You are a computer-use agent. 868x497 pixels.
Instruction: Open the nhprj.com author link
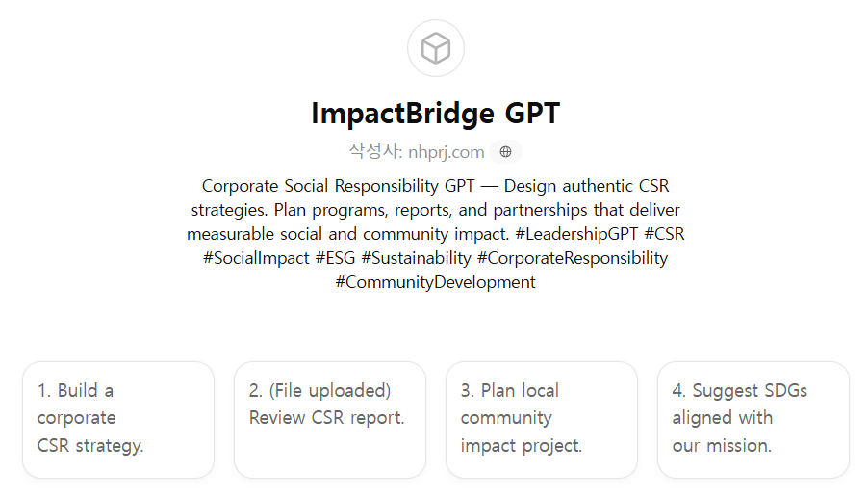pos(446,152)
